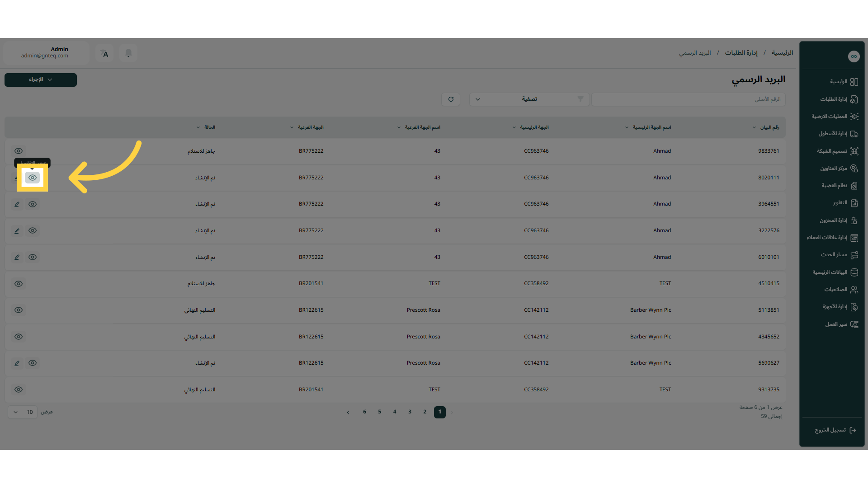Image resolution: width=868 pixels, height=488 pixels.
Task: Click the البيانات الرئيسية sidebar icon
Action: coord(854,272)
